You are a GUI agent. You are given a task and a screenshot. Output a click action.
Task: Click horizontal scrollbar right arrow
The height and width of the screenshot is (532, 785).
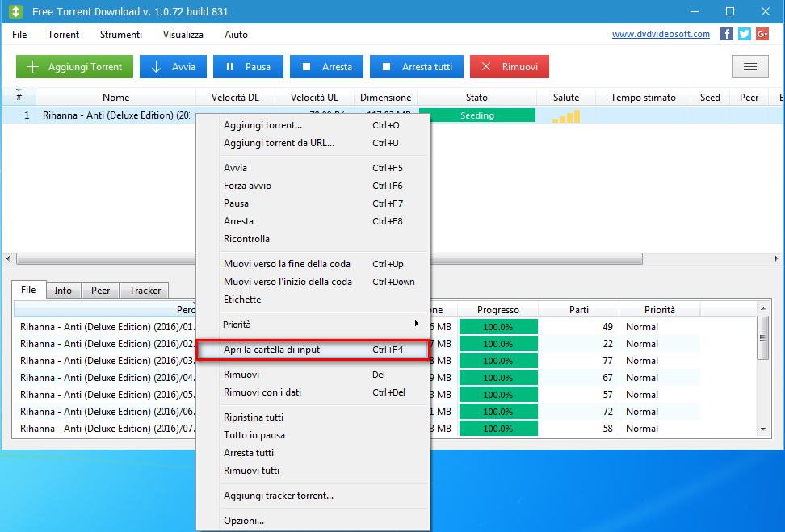(776, 259)
